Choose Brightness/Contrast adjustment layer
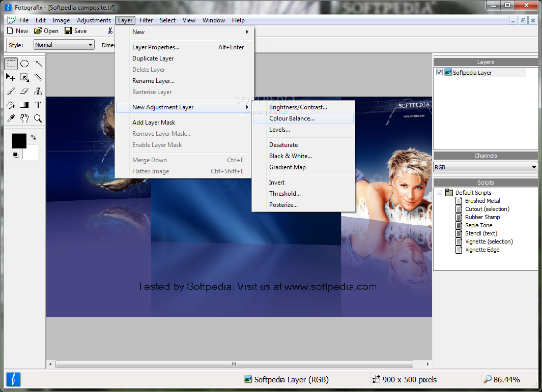This screenshot has height=392, width=542. tap(303, 107)
